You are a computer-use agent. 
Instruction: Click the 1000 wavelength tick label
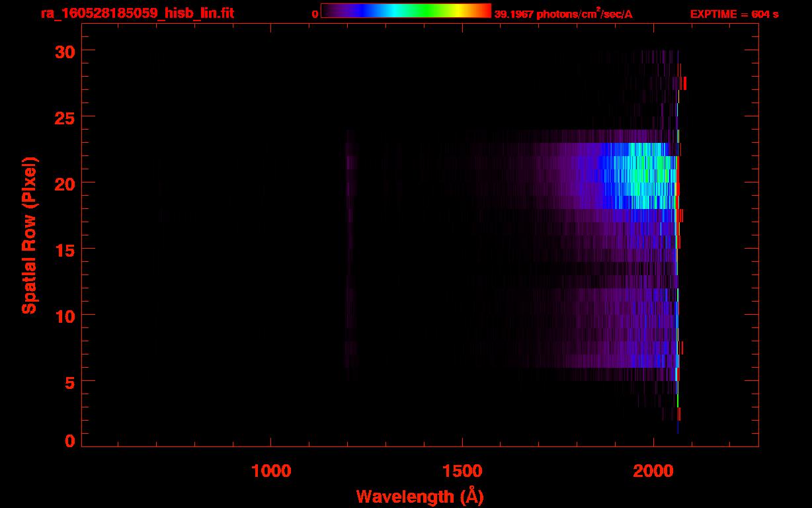[x=271, y=471]
